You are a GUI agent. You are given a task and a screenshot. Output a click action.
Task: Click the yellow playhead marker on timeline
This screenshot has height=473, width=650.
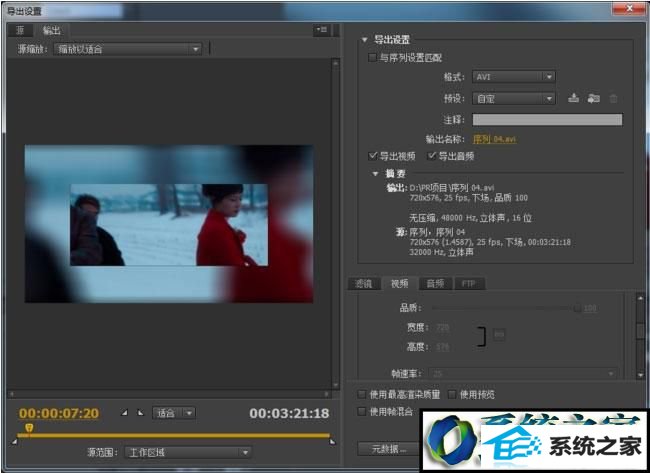[x=29, y=427]
